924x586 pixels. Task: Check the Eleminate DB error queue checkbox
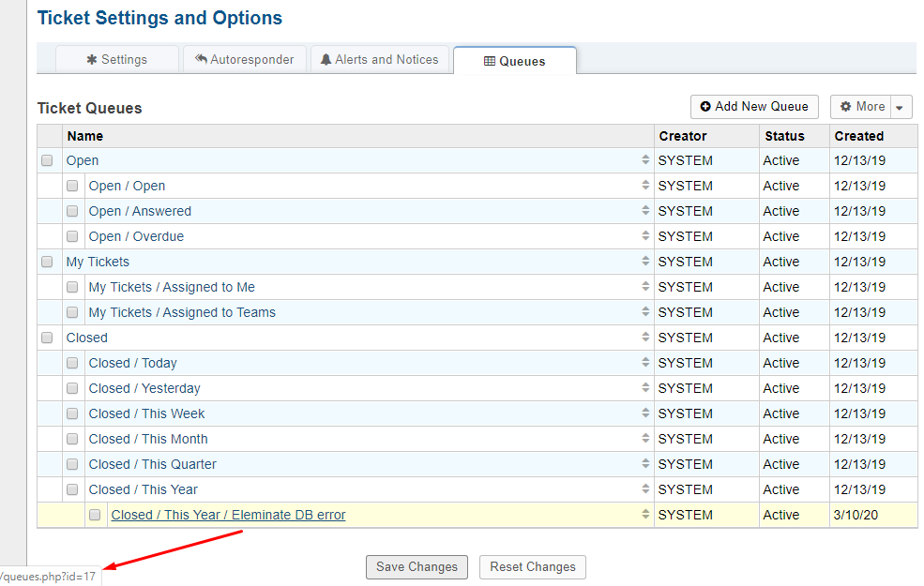pos(95,515)
